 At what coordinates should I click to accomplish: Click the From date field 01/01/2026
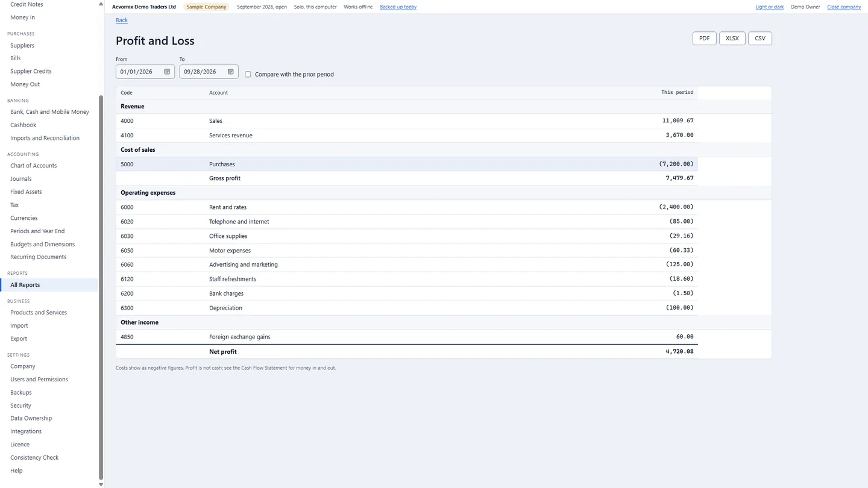[x=145, y=72]
